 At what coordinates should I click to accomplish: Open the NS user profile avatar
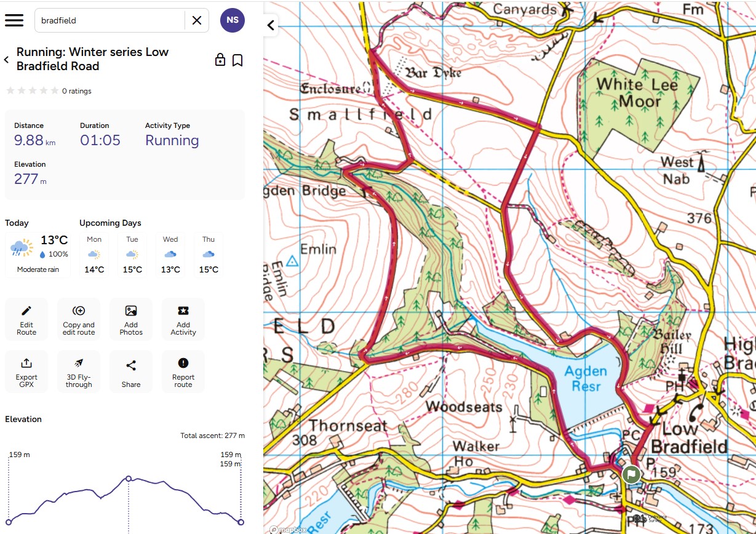pos(233,20)
